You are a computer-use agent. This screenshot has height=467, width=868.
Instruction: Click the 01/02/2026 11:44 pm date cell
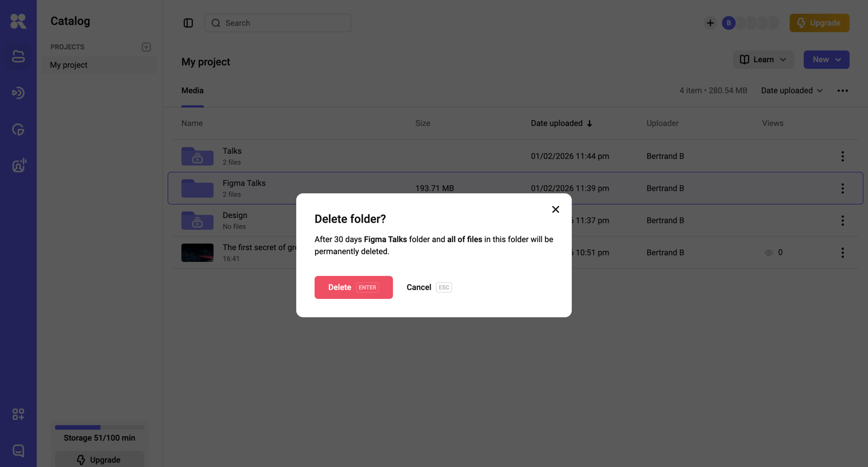coord(570,156)
